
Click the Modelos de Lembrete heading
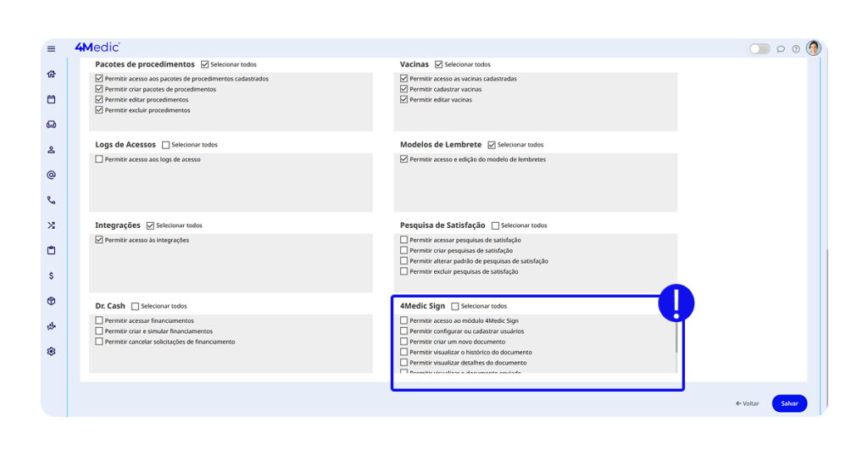point(441,144)
